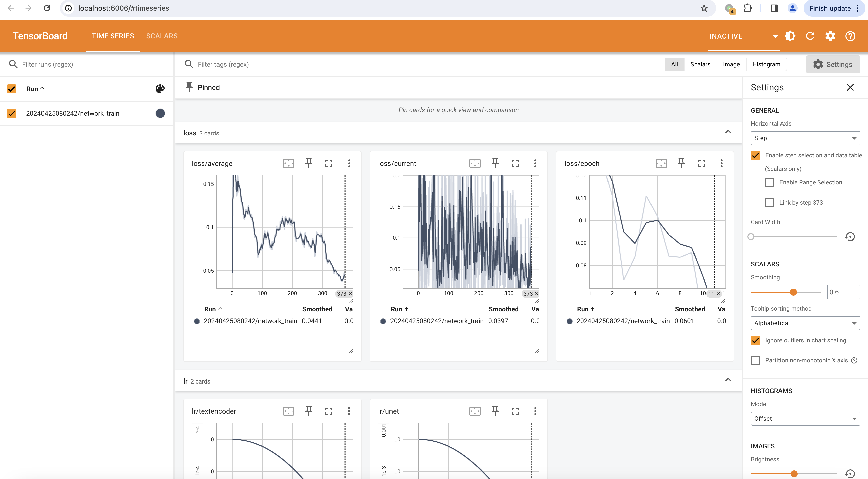Check Partition non-monotonic X axis
The width and height of the screenshot is (868, 479).
pos(755,360)
